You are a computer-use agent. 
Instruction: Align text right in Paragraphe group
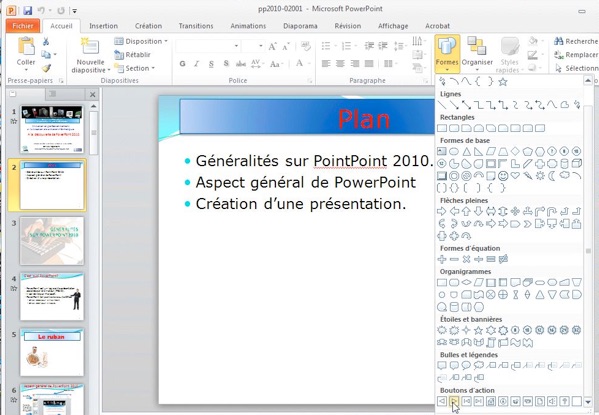pyautogui.click(x=355, y=63)
